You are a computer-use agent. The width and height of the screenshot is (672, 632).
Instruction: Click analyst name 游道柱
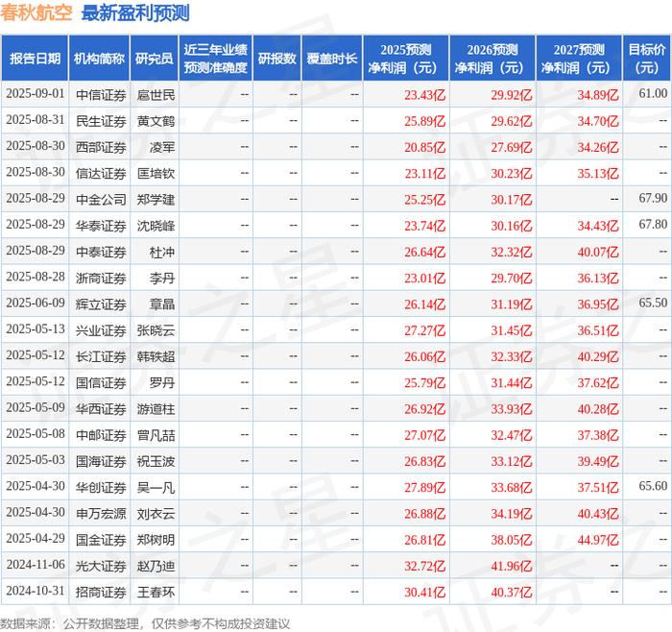coord(156,408)
